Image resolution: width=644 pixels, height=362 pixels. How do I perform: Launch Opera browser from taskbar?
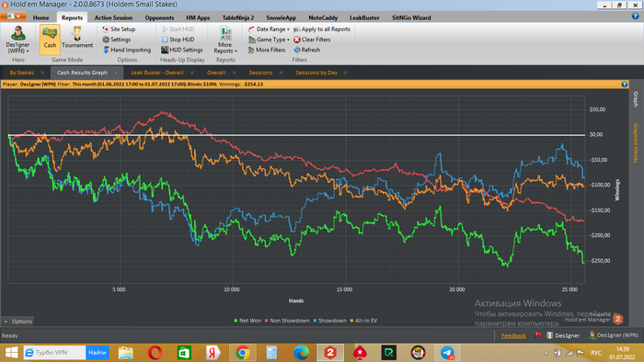(x=155, y=353)
